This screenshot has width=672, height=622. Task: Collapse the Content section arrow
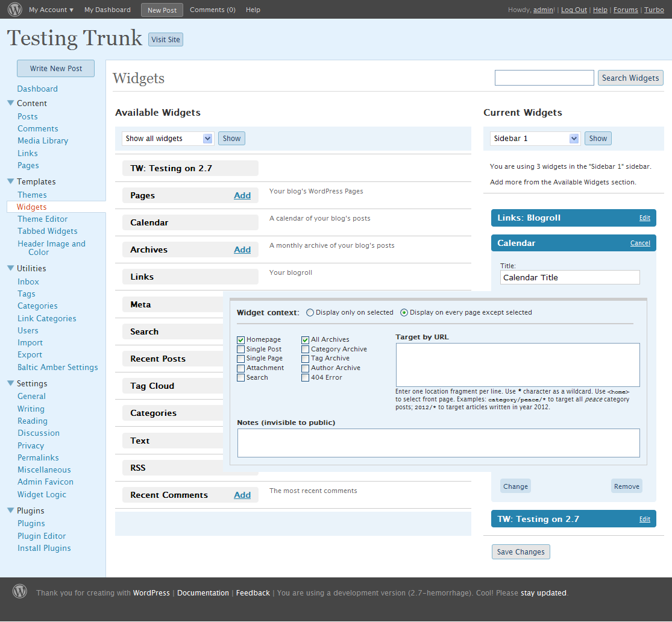coord(10,103)
